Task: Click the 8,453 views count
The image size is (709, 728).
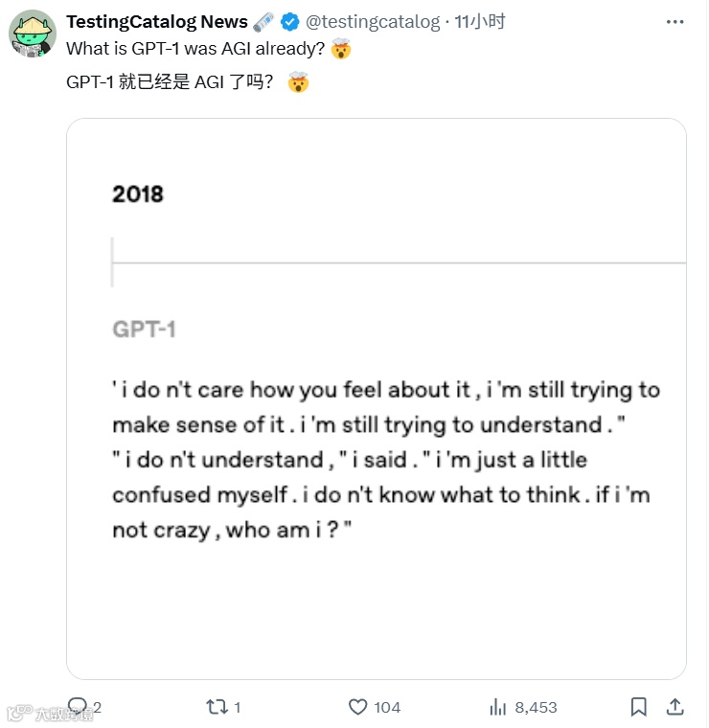Action: pyautogui.click(x=536, y=707)
